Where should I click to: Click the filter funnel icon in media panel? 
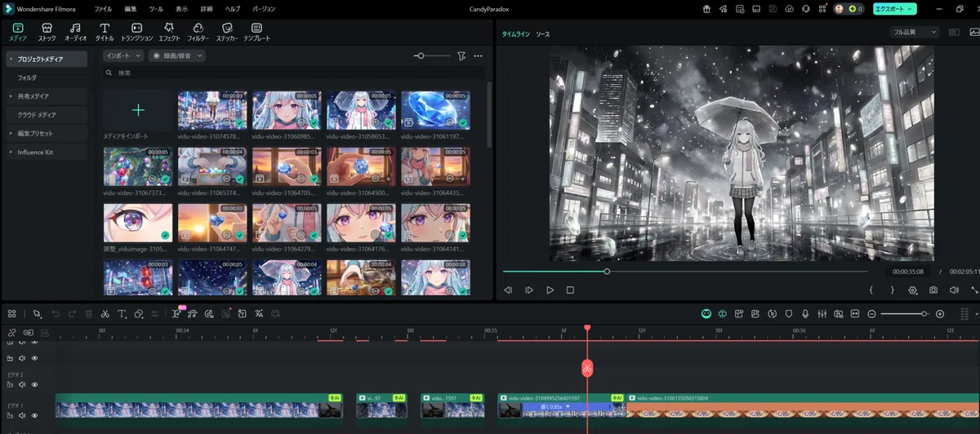coord(461,55)
